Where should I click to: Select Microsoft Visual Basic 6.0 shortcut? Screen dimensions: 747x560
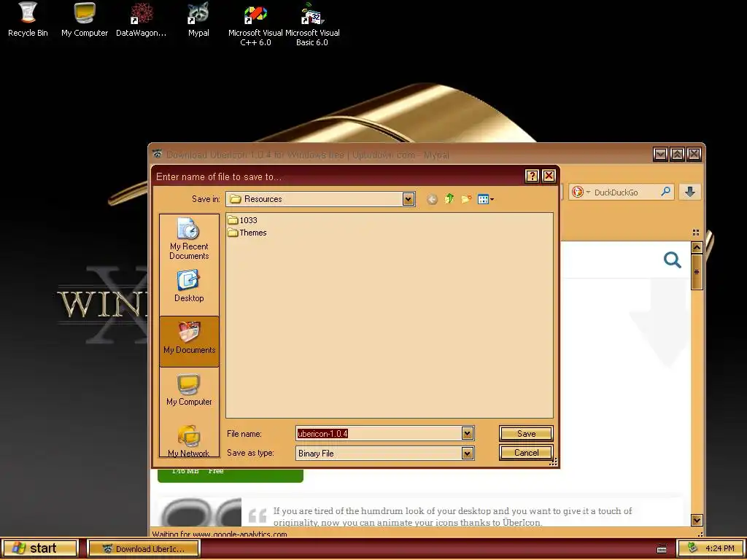click(312, 24)
